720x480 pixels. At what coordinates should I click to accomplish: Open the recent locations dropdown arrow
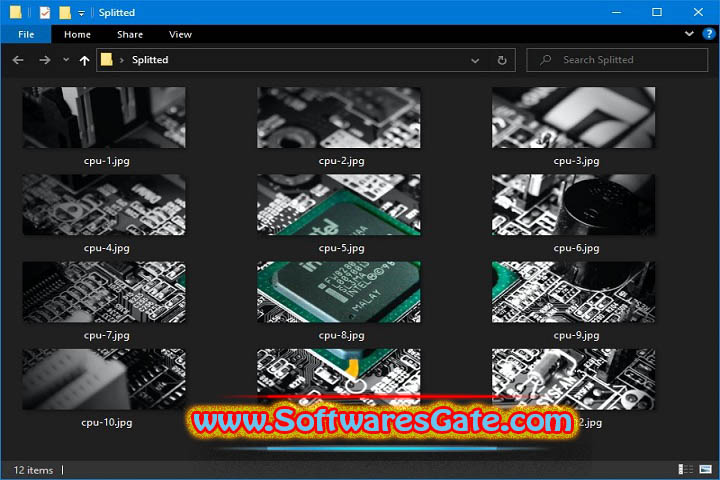click(x=66, y=60)
